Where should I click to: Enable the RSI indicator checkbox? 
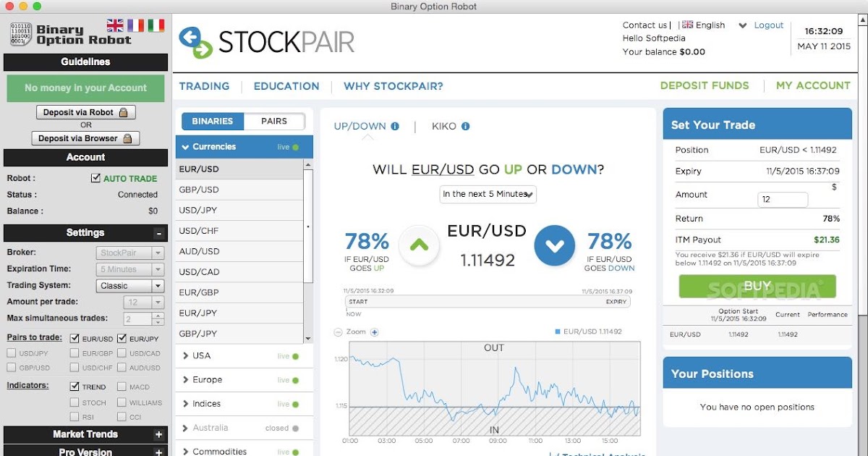coord(75,417)
